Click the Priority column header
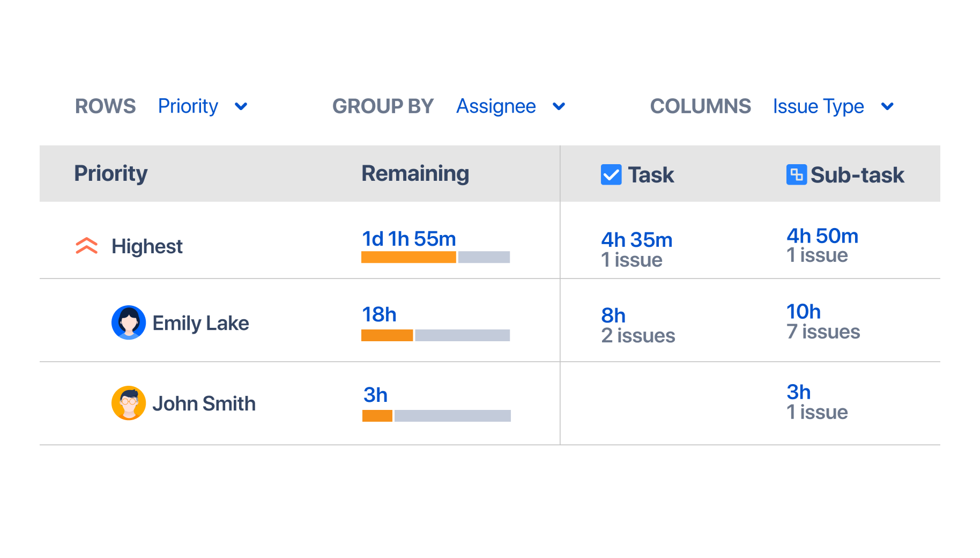 pos(111,173)
